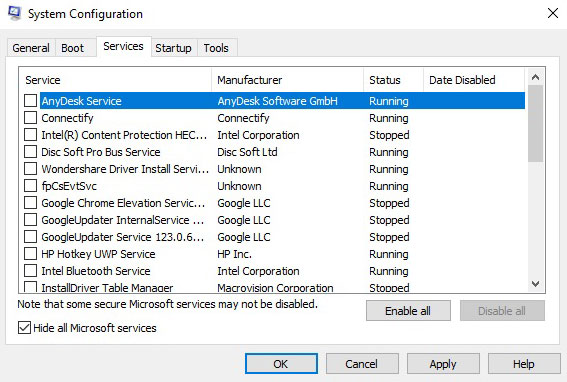
Task: Select the Intel Bluetooth Service name
Action: pyautogui.click(x=96, y=271)
